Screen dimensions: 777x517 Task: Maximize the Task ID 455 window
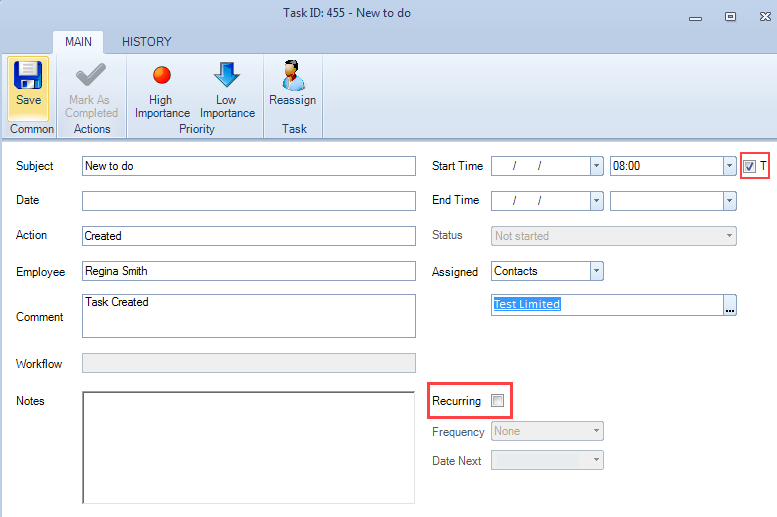730,17
